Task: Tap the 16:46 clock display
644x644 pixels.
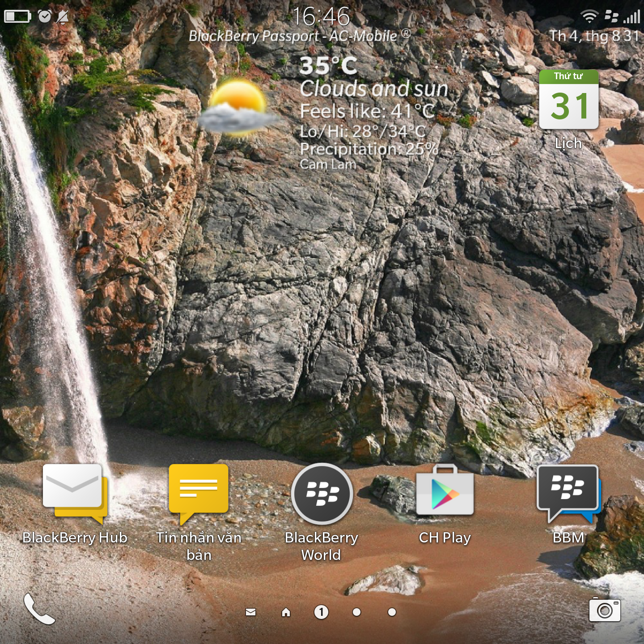Action: (x=321, y=17)
